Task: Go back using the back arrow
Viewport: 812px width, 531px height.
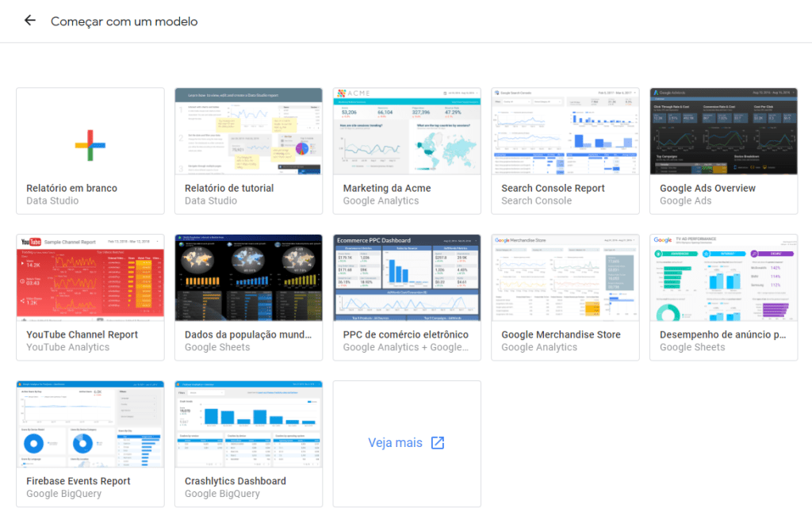Action: [29, 20]
